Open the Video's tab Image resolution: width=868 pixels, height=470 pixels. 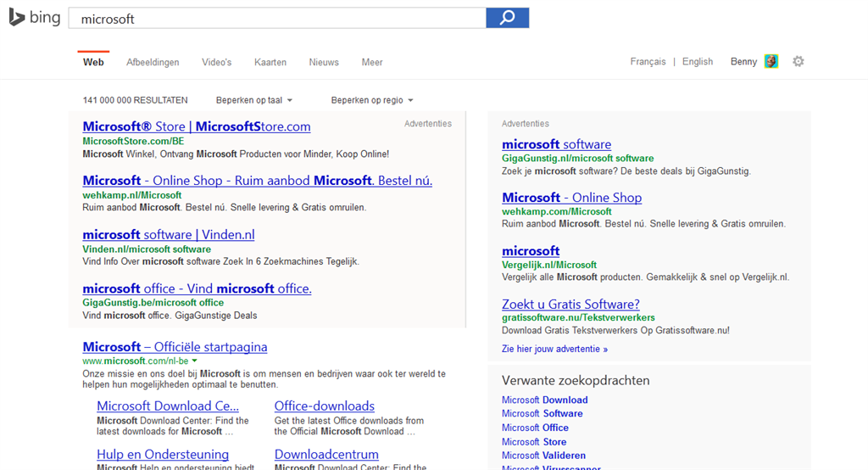tap(216, 62)
